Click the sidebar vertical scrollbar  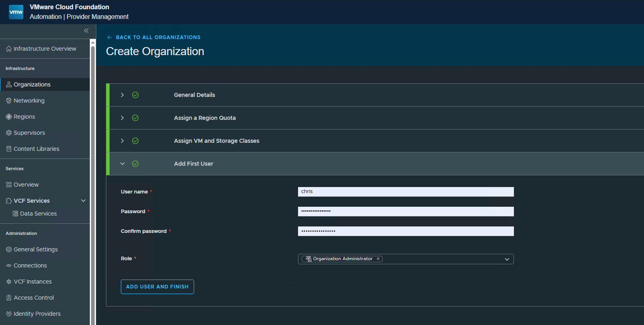coord(93,185)
